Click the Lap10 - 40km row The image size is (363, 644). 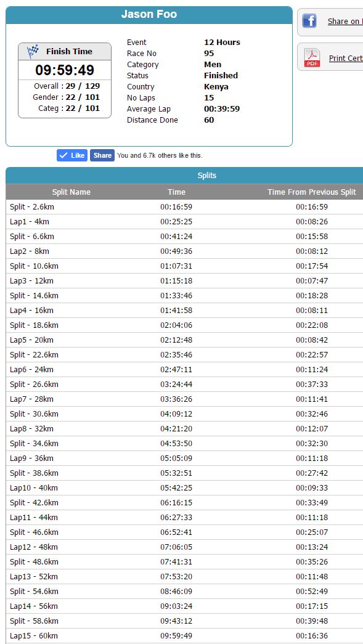click(x=184, y=488)
